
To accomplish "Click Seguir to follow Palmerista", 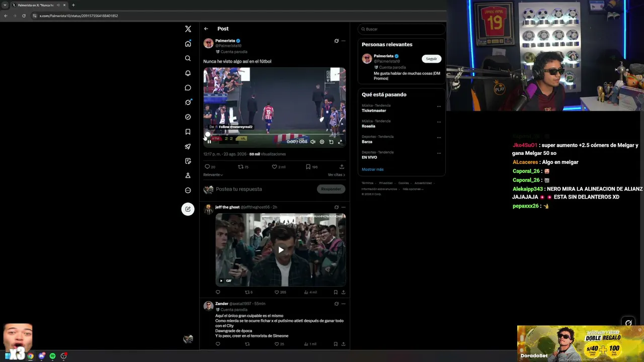I will [x=431, y=59].
